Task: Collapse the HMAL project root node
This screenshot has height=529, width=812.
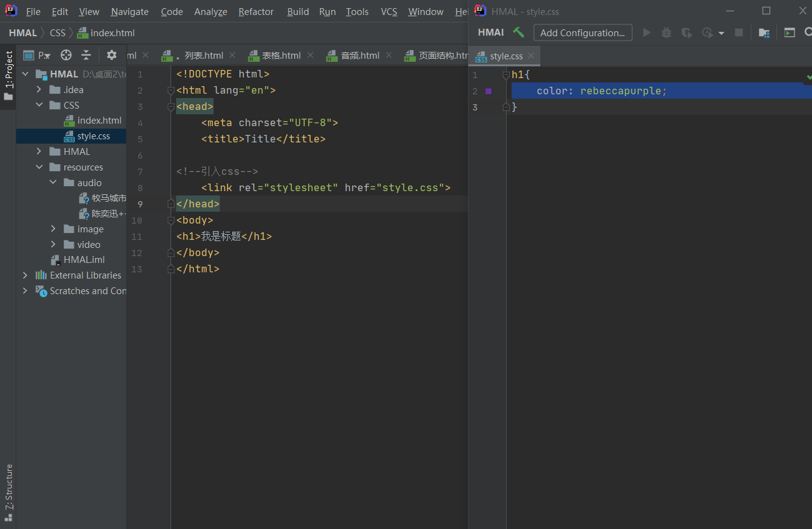Action: 25,74
